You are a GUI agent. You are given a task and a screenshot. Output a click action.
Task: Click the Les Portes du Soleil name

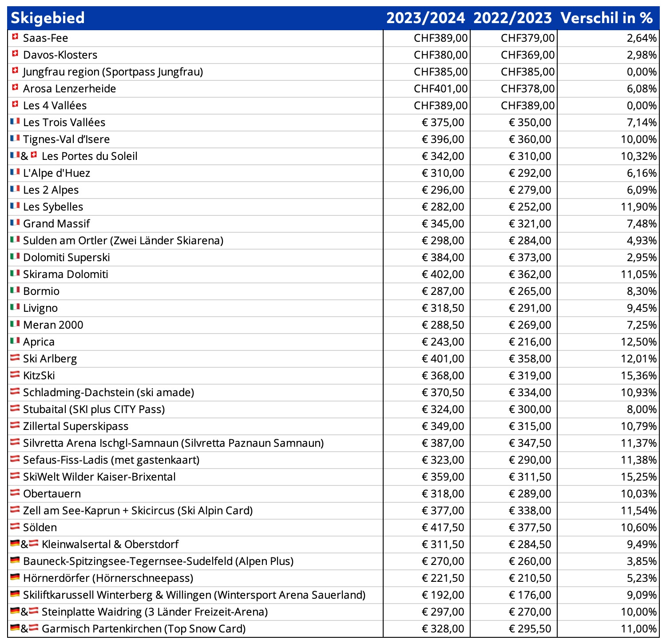(89, 156)
